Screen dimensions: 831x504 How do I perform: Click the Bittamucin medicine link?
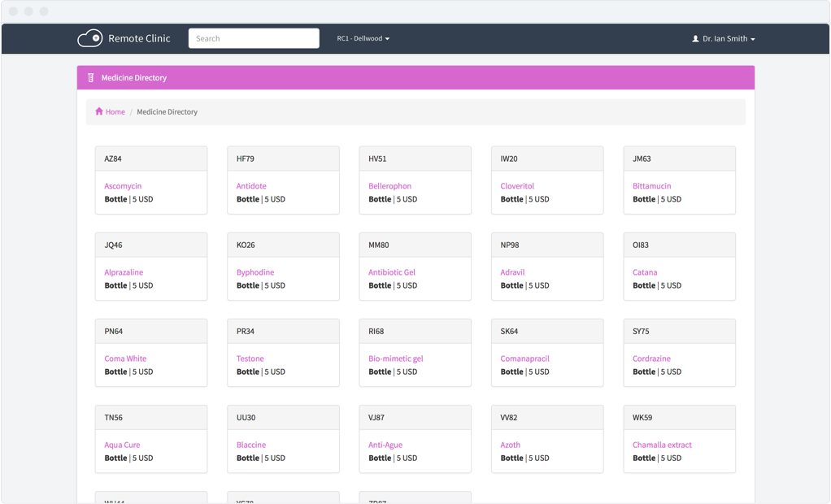(x=651, y=186)
